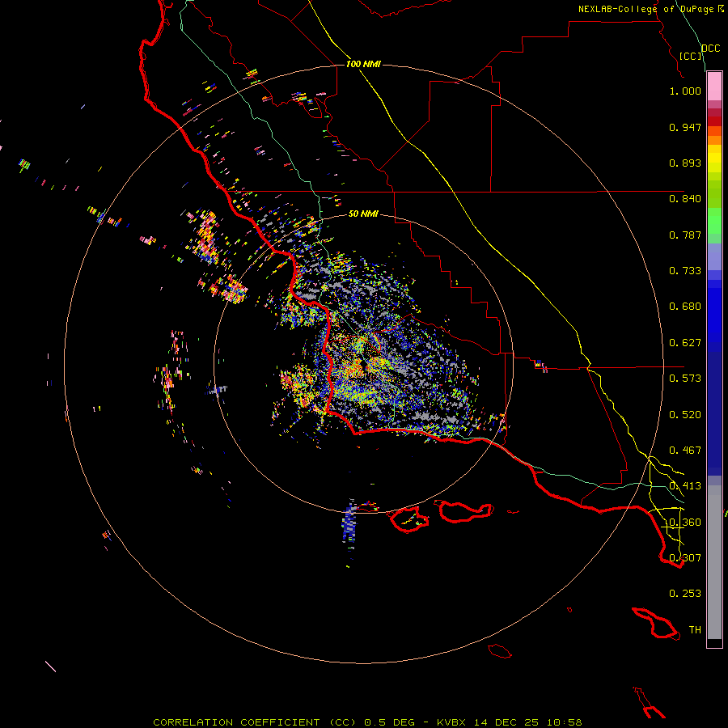Click the DCC label above the color scale

[x=711, y=49]
